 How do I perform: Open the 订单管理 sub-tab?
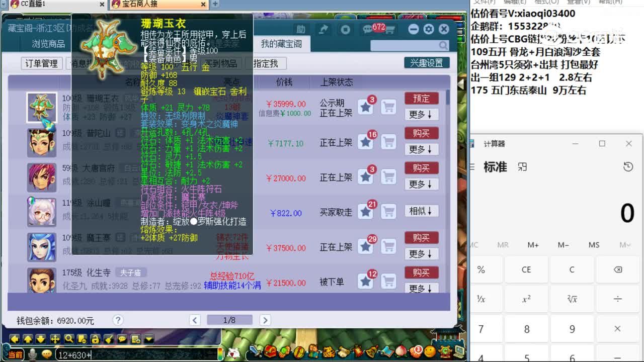pyautogui.click(x=42, y=63)
